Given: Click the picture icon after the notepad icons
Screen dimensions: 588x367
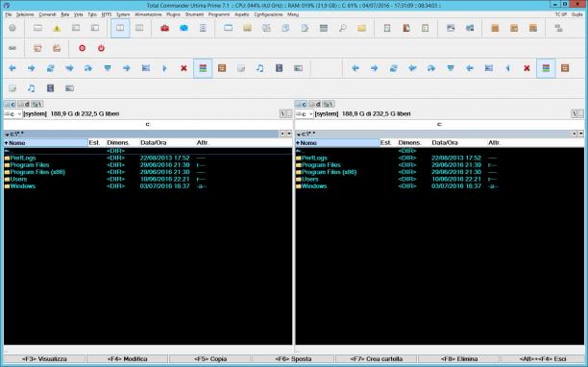Looking at the screenshot, I should point(451,28).
